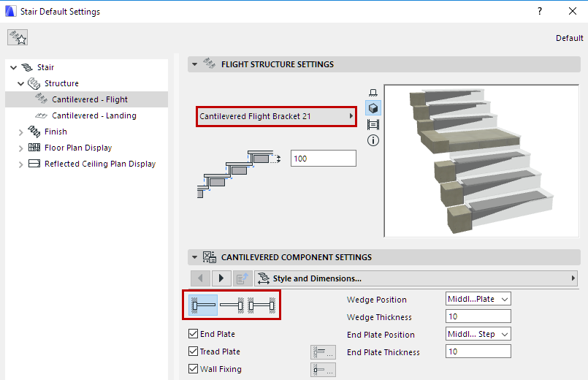Viewport: 588px width, 380px height.
Task: Click the Default label text
Action: point(569,38)
